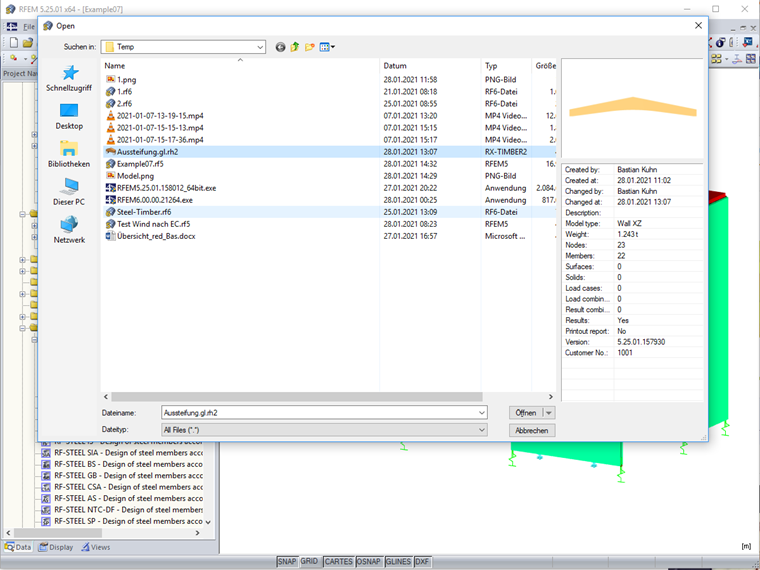Select RF-STEEL AS module in navigator
Viewport: 760px width, 570px height.
122,498
